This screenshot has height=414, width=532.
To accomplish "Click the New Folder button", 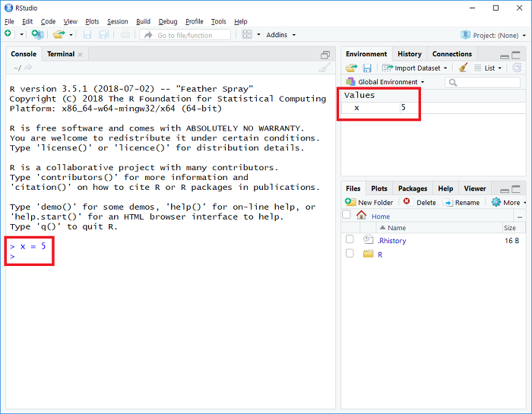I will [x=369, y=202].
